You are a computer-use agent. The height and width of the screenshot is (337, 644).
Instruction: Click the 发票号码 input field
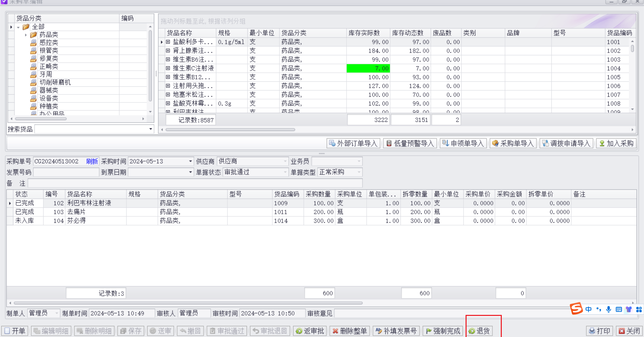[66, 172]
